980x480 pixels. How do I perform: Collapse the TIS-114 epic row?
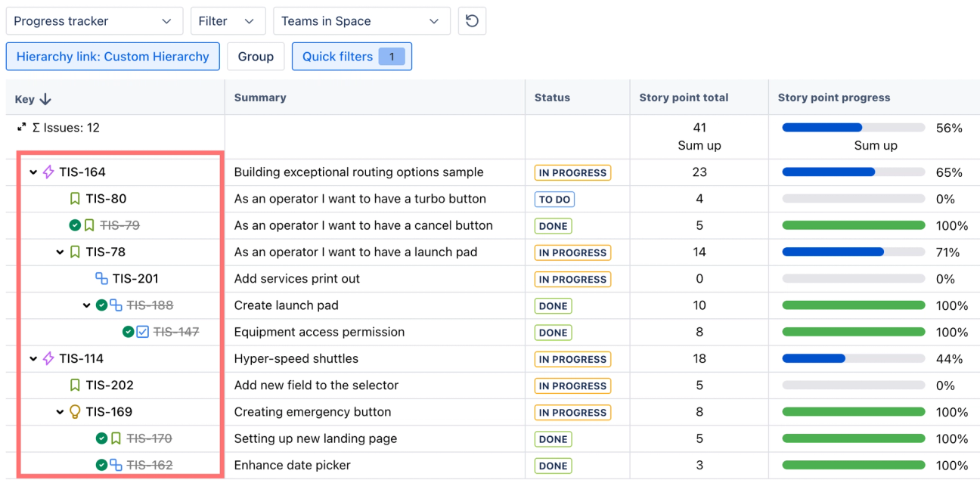click(x=33, y=359)
